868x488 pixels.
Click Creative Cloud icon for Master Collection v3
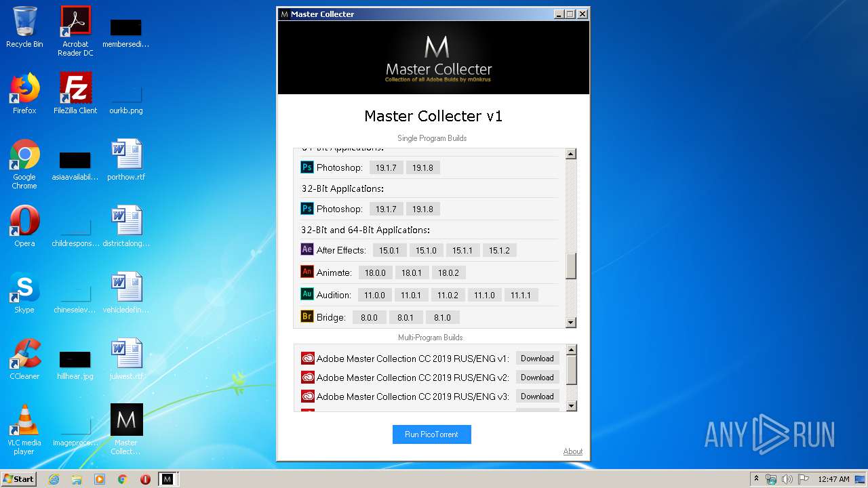[308, 396]
